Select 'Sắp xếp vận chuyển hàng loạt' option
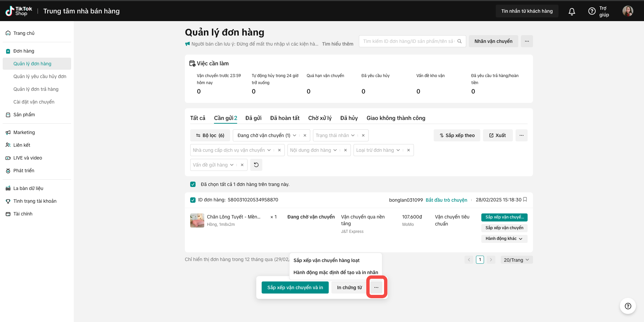Screen dimensions: 644x322 tap(326, 260)
